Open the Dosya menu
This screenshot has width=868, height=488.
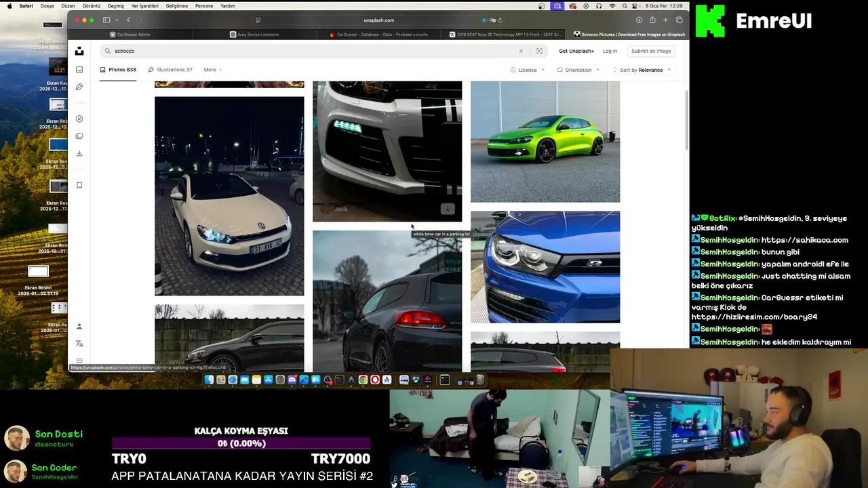[x=47, y=6]
